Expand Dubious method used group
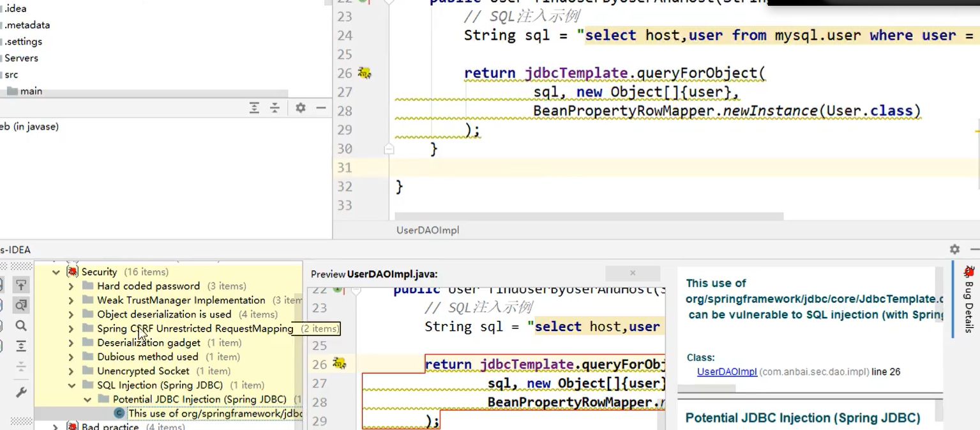The width and height of the screenshot is (980, 430). pyautogui.click(x=71, y=357)
